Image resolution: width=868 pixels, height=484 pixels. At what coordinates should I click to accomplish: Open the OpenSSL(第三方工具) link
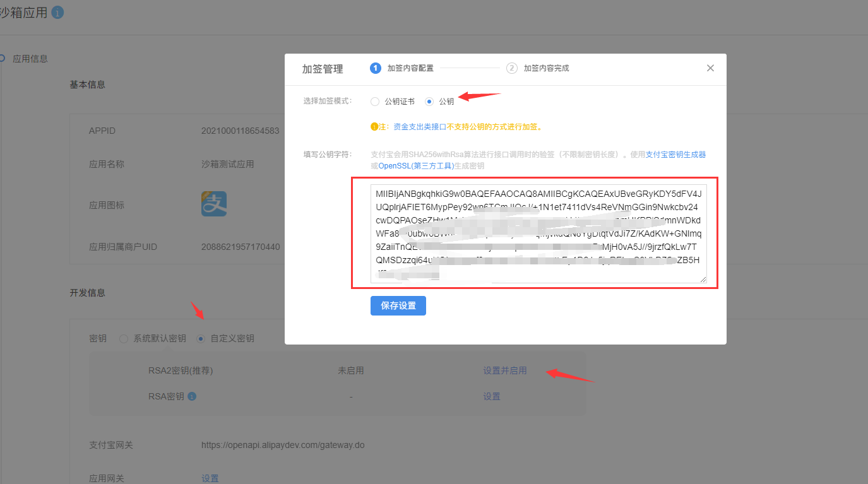416,166
